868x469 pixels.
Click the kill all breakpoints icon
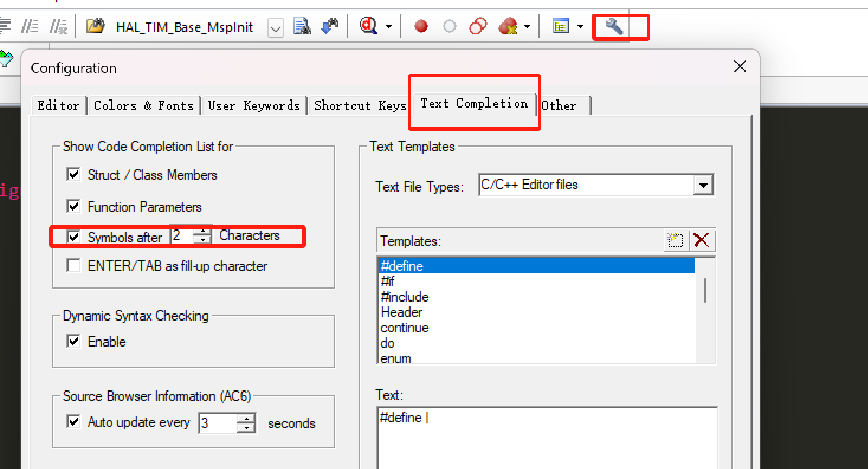click(x=508, y=27)
